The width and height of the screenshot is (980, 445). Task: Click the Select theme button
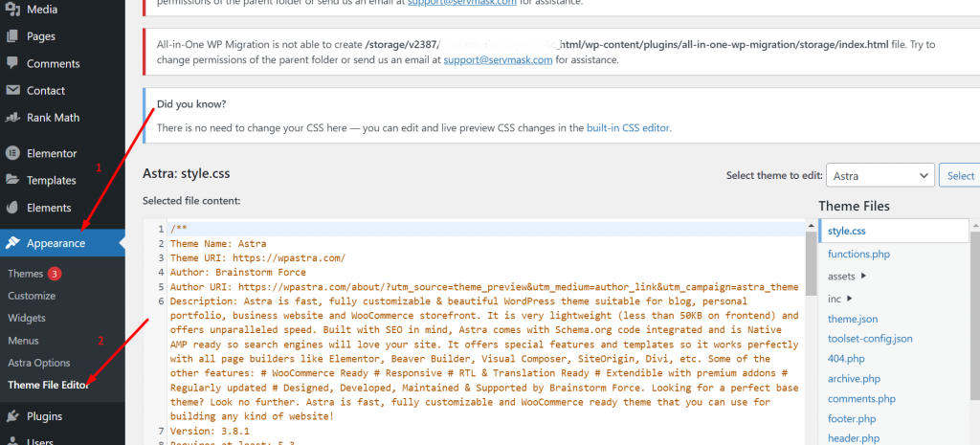click(960, 176)
